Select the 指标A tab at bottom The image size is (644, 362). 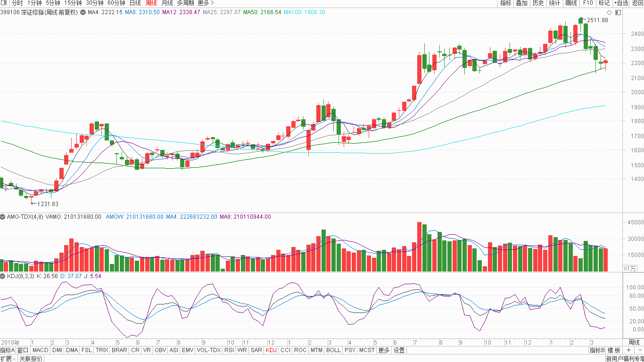click(x=8, y=350)
